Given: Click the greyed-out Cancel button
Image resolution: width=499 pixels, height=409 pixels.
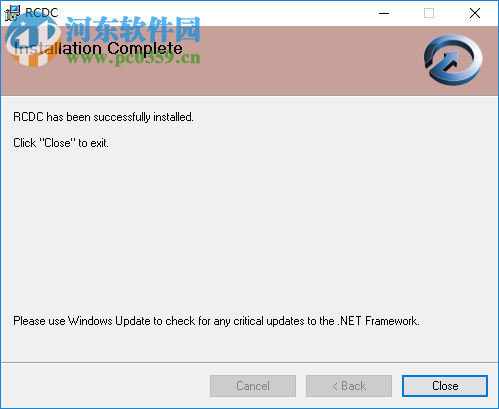Looking at the screenshot, I should (253, 386).
